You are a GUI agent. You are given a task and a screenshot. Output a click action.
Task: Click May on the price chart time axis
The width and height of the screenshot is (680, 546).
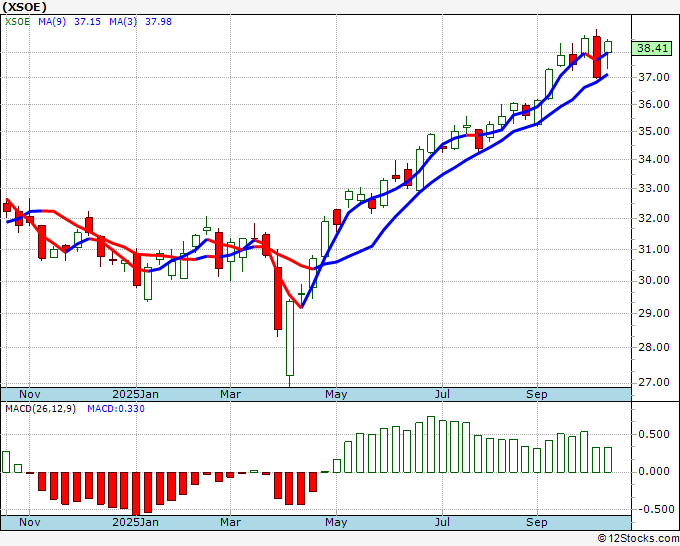tap(336, 394)
